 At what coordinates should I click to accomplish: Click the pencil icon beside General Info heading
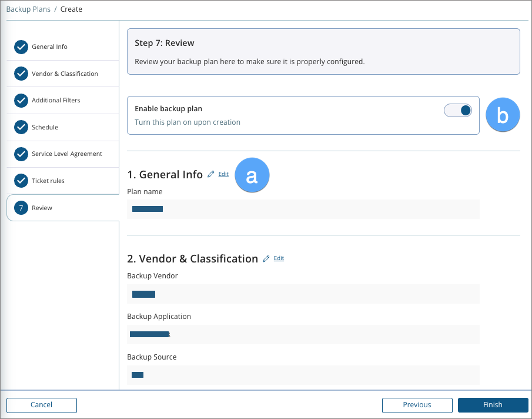[211, 175]
